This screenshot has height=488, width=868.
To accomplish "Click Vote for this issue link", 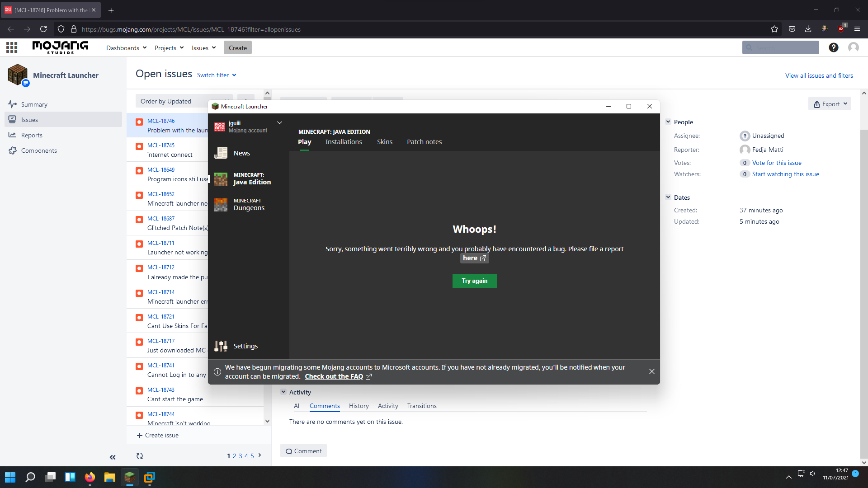I will 776,163.
